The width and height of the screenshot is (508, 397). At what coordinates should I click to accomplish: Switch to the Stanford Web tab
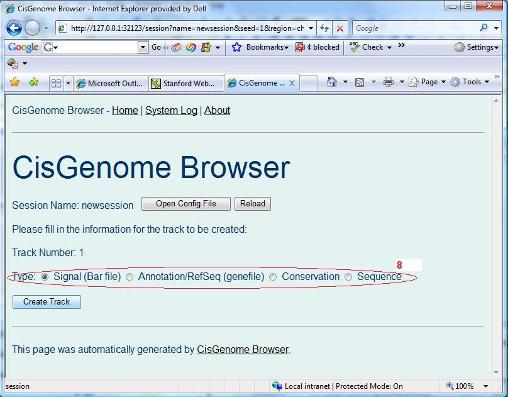(x=186, y=83)
